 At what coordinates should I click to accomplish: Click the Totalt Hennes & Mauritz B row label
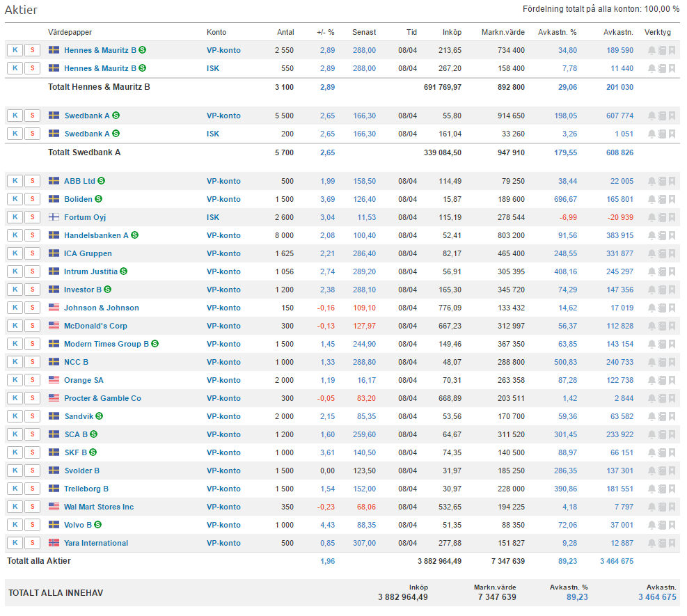tap(99, 87)
